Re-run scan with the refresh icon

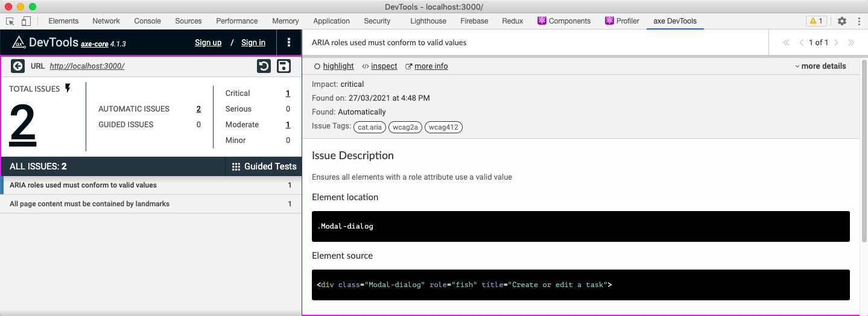[x=264, y=66]
